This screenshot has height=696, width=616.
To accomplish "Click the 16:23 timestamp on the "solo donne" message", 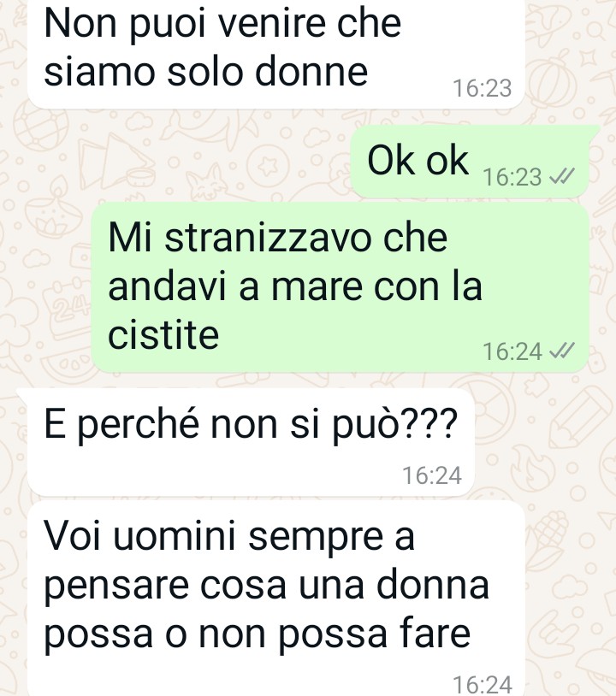I will 483,88.
